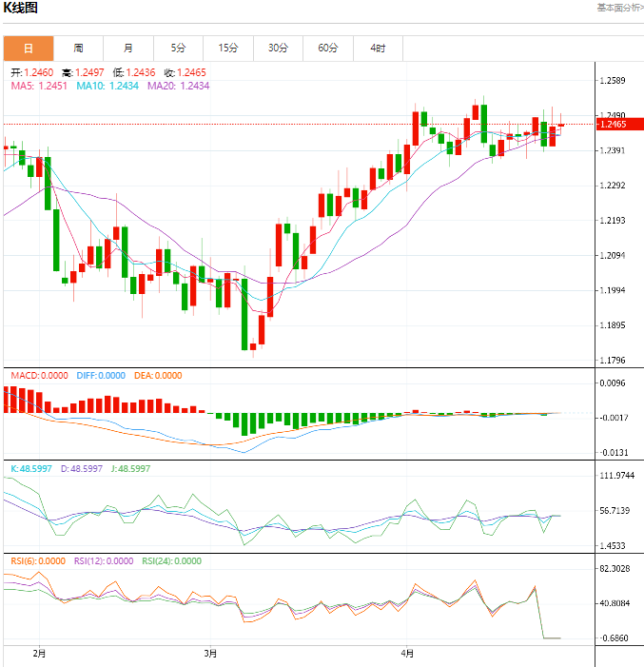Open the 60分 timeframe tab
This screenshot has width=644, height=667.
(x=328, y=49)
